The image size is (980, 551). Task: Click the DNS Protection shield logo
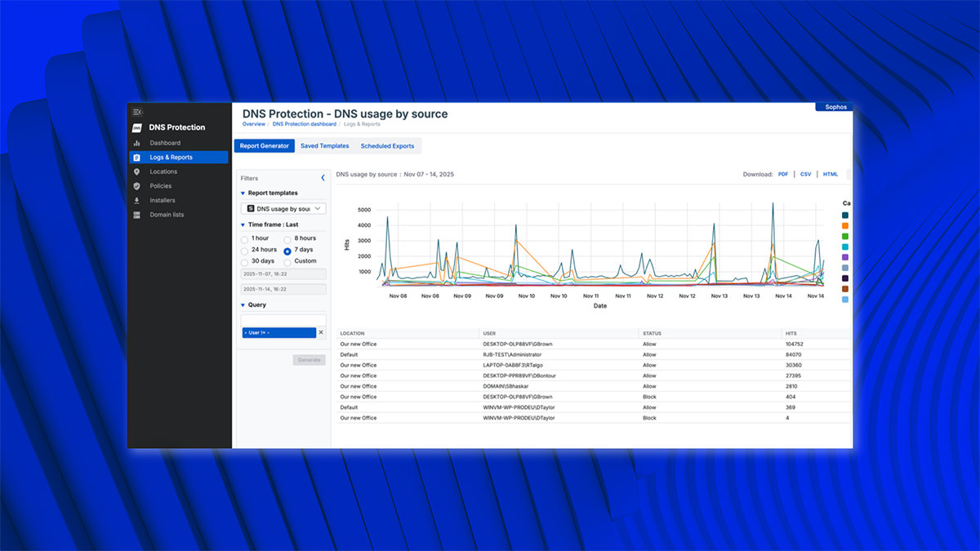click(x=137, y=127)
